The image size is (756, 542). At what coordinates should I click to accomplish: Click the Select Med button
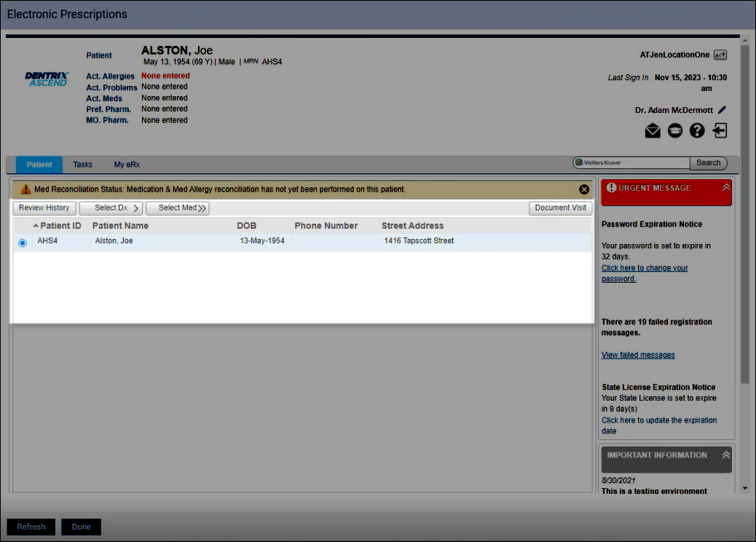[178, 208]
